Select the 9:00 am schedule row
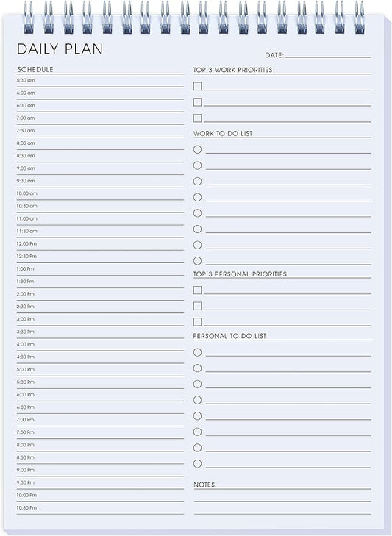 (x=100, y=168)
